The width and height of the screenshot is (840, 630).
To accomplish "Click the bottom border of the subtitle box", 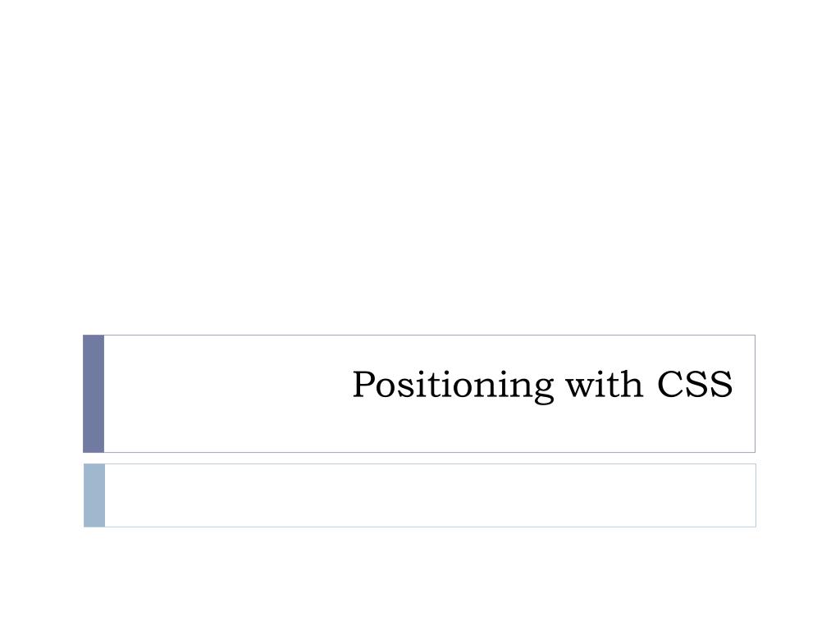I will pyautogui.click(x=430, y=527).
